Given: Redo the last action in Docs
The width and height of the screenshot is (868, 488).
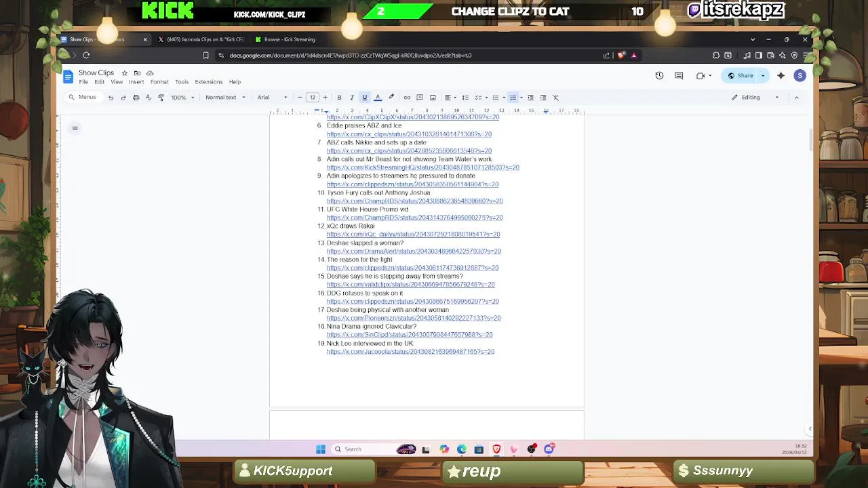Looking at the screenshot, I should 123,98.
